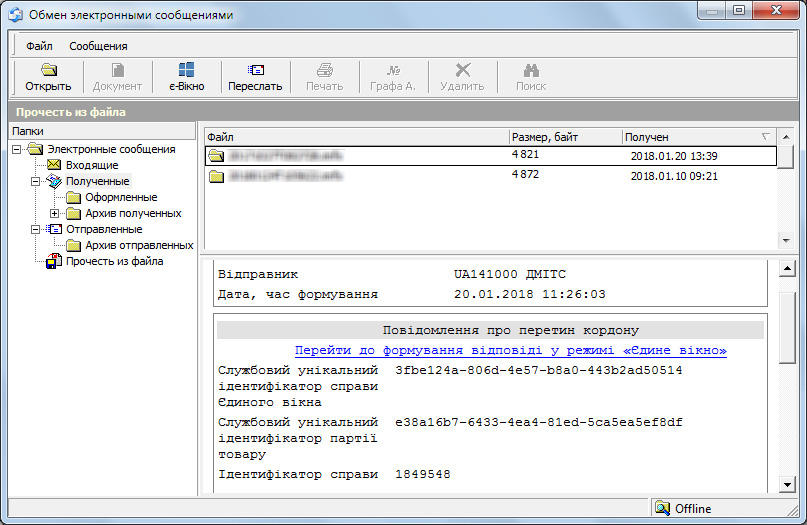Click the Отправленные icon in tree
Viewport: 807px width, 525px height.
click(x=54, y=229)
